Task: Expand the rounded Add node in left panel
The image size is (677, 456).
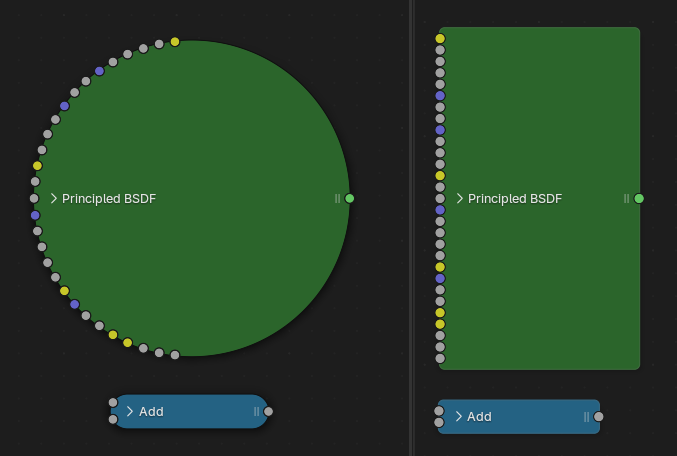Action: click(x=130, y=411)
